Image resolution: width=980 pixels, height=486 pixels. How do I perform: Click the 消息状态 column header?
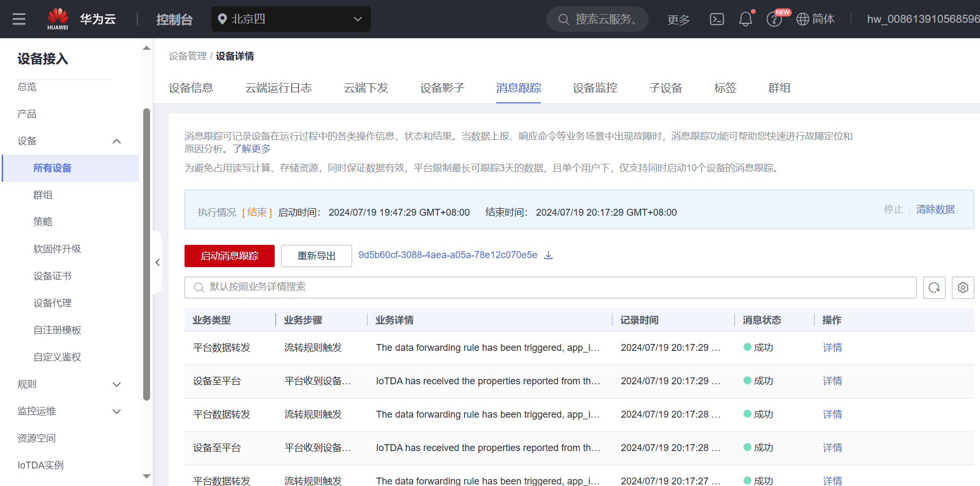pyautogui.click(x=762, y=320)
